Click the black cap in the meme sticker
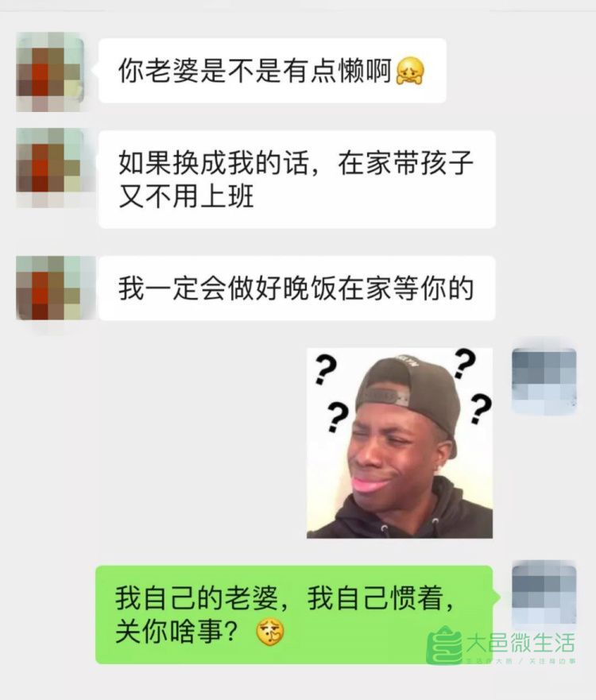The height and width of the screenshot is (700, 596). tap(408, 393)
